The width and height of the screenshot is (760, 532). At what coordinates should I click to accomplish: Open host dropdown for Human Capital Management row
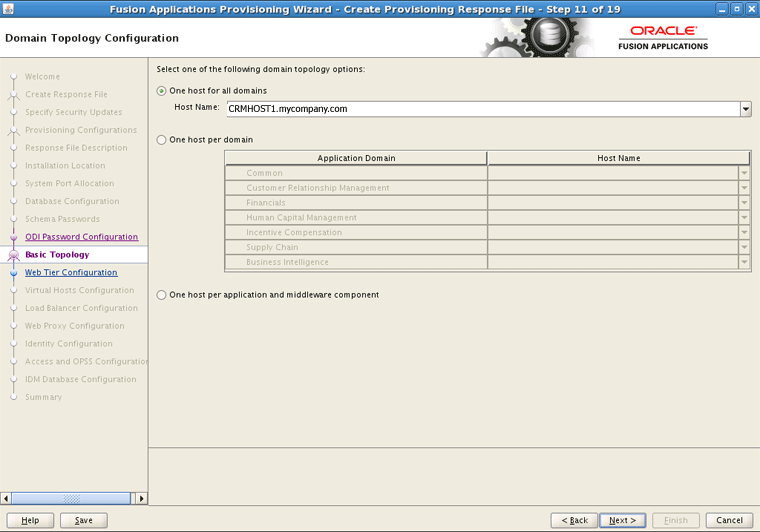(744, 218)
